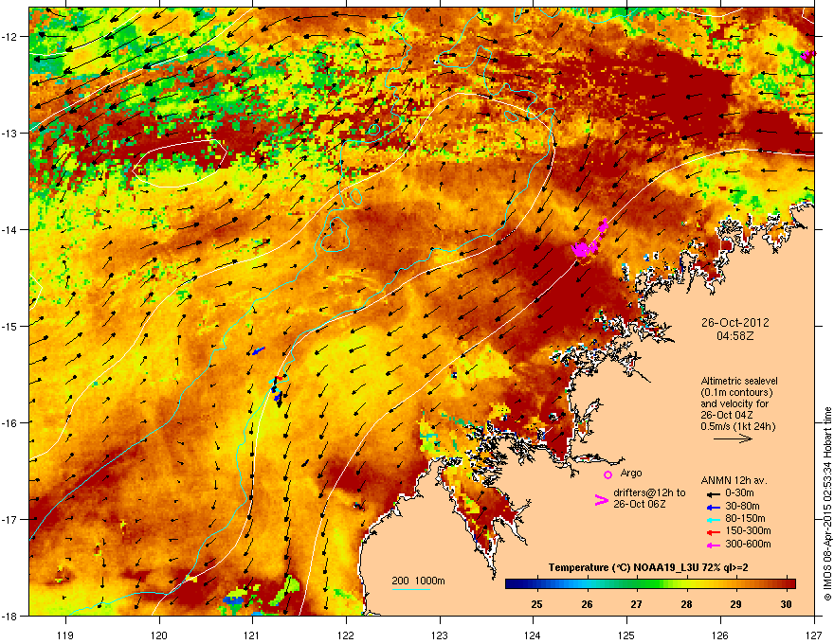The width and height of the screenshot is (834, 644).
Task: Click the magenta drifters chevron legend symbol
Action: 601,499
